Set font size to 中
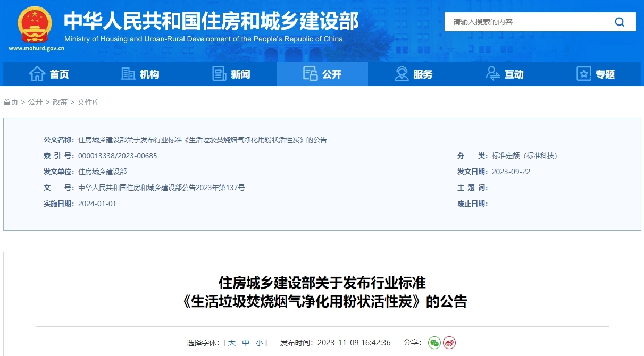 (x=245, y=343)
